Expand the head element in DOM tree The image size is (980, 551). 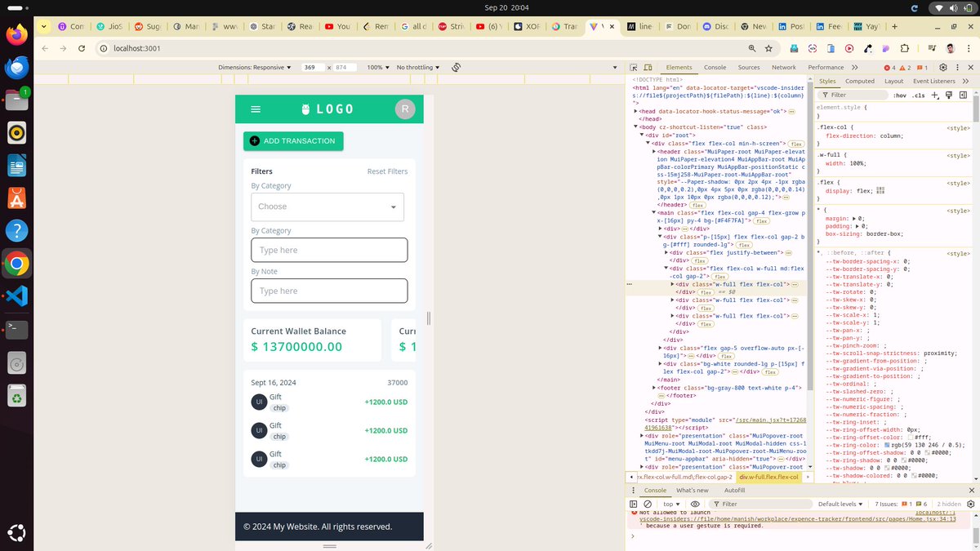(x=635, y=111)
